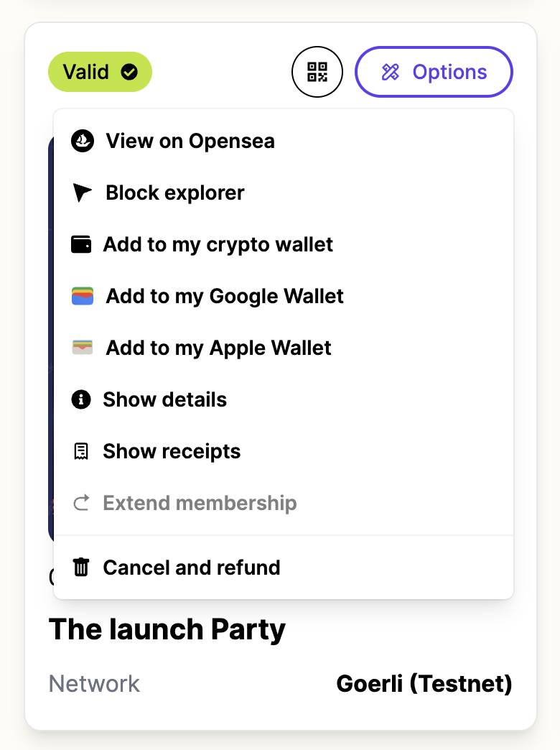Click the Extend membership arrow icon
The width and height of the screenshot is (560, 750).
pyautogui.click(x=81, y=503)
